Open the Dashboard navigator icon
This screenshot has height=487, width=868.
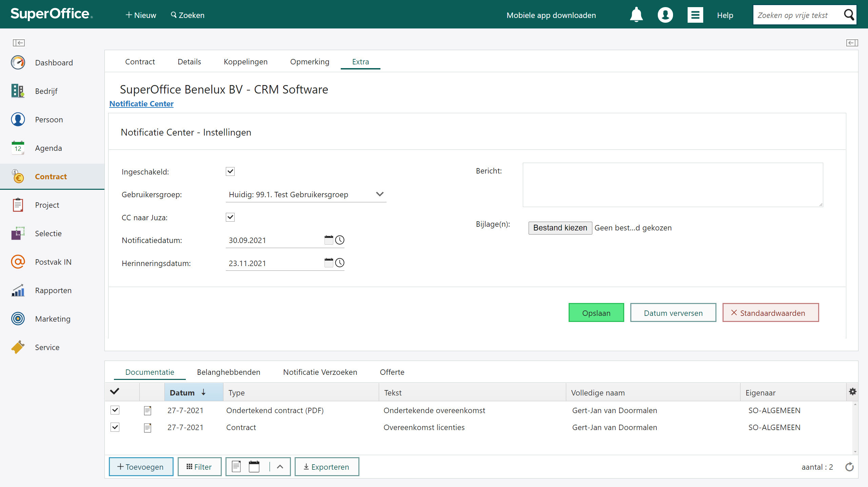click(18, 62)
